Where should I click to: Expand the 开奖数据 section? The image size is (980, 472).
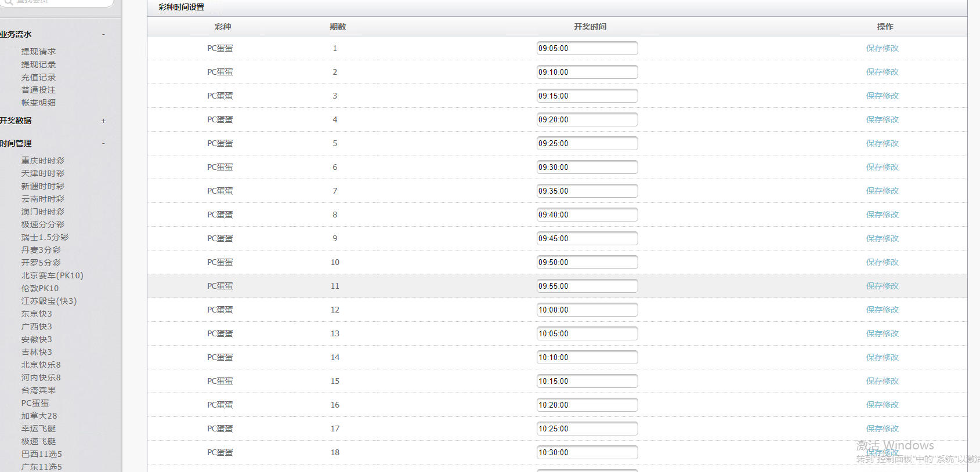point(103,121)
